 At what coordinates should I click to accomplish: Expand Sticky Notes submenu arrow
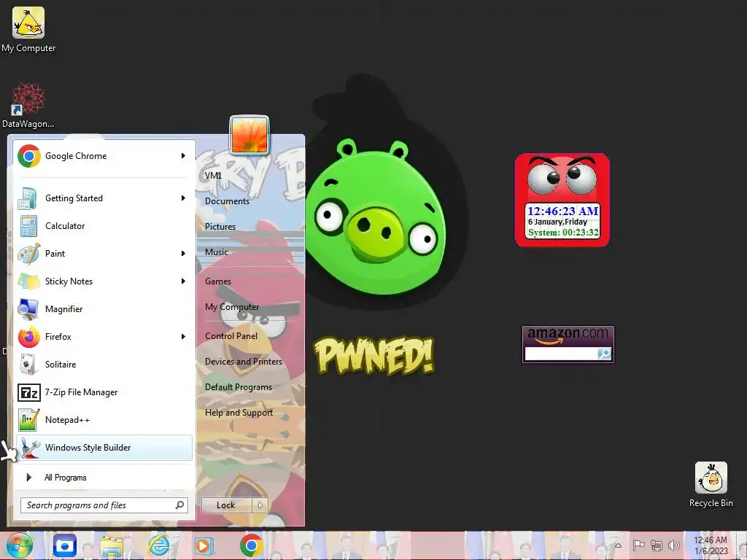[x=183, y=281]
